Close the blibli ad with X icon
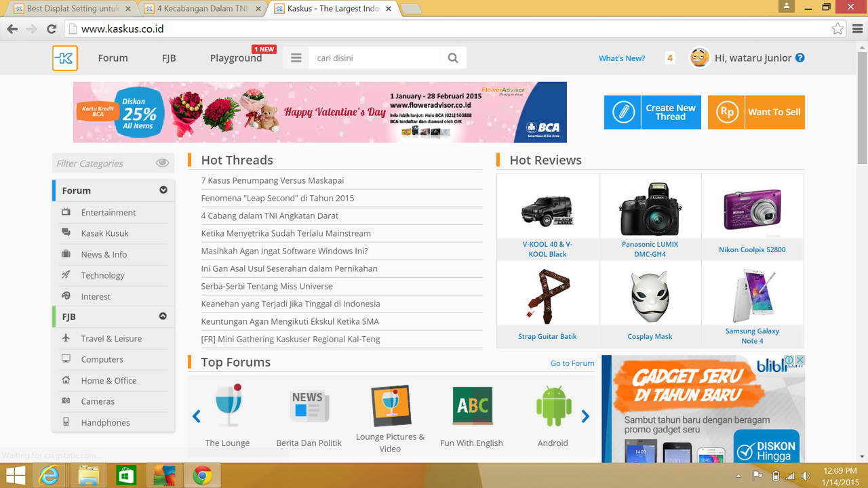868x488 pixels. (x=800, y=361)
